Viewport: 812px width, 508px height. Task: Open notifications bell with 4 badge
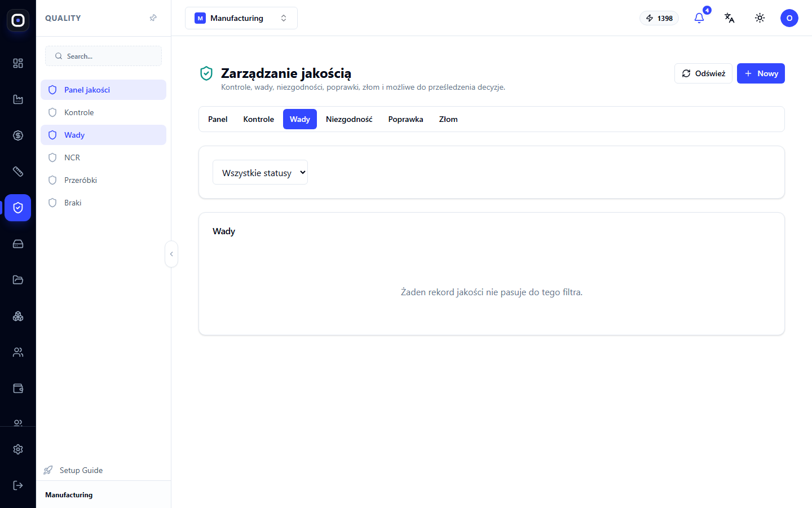[x=699, y=18]
